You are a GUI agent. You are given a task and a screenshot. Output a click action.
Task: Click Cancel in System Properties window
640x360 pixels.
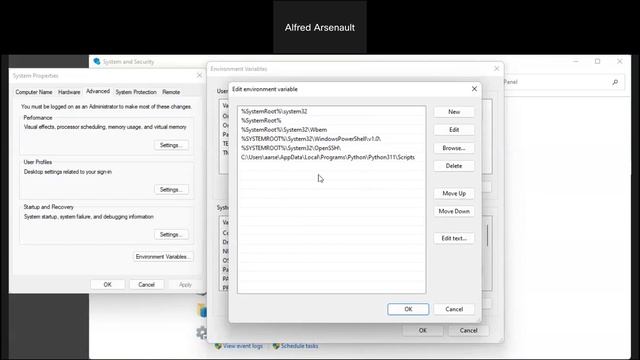pos(146,284)
